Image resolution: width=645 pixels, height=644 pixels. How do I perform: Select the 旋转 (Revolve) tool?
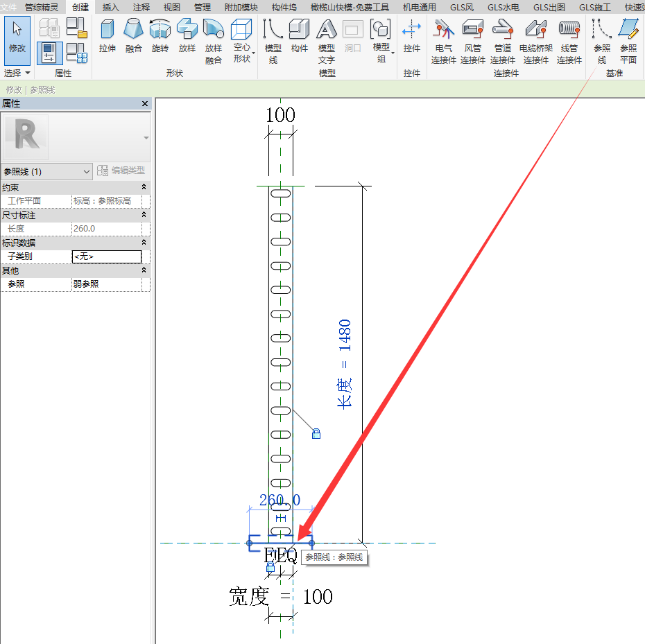coord(160,36)
